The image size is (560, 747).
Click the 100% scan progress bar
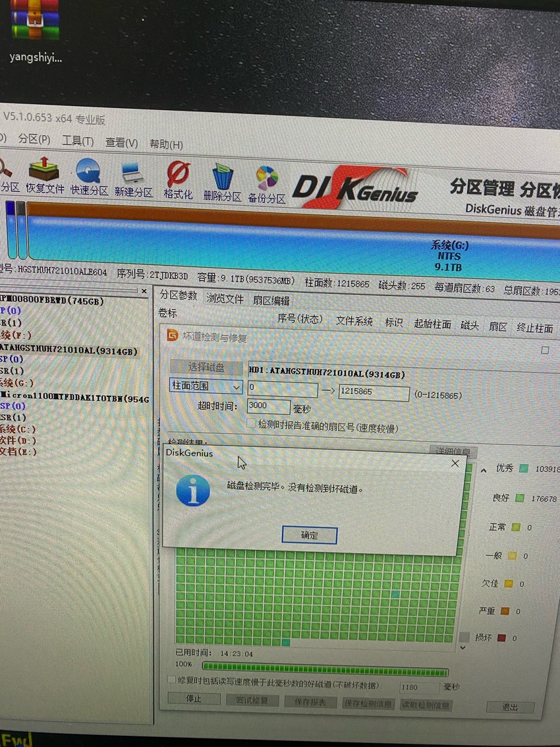click(x=325, y=669)
